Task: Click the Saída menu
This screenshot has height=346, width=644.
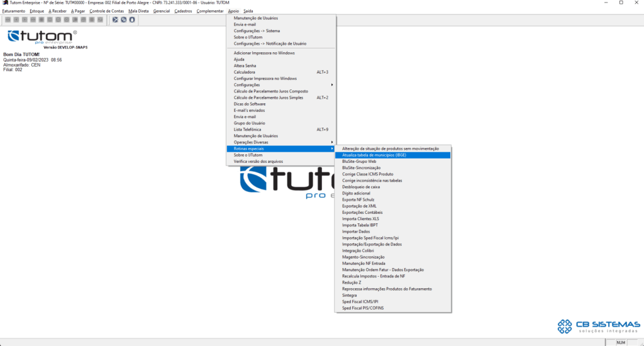Action: pyautogui.click(x=248, y=11)
